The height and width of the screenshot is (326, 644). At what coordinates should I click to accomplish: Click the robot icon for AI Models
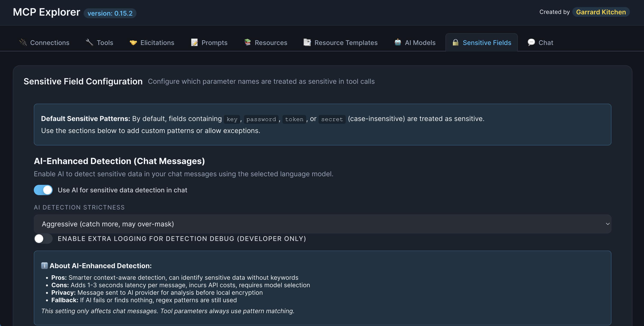click(x=398, y=42)
